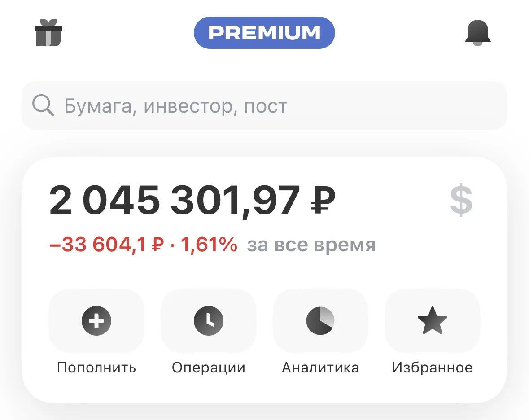Click the magnifying glass search icon
The image size is (529, 420).
pos(43,105)
